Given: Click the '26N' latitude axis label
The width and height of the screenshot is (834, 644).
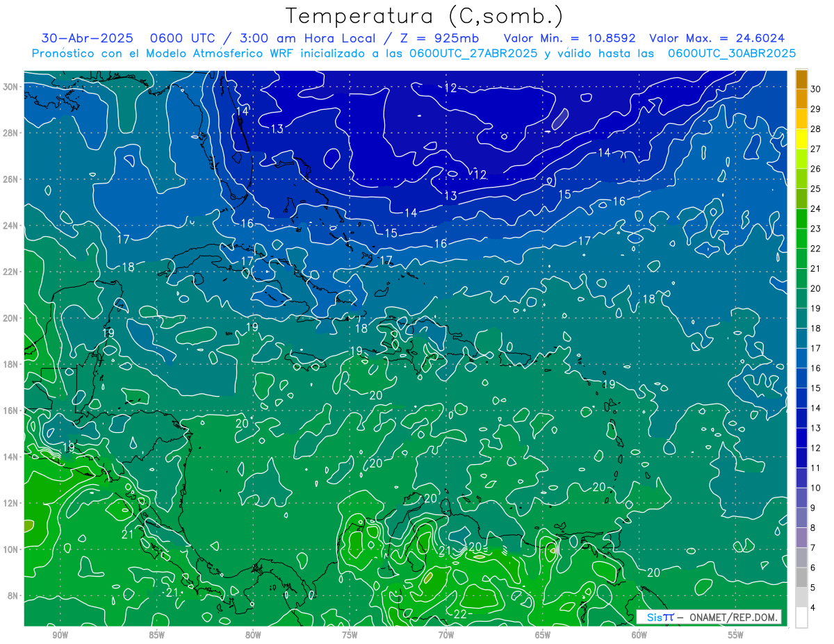Looking at the screenshot, I should [10, 179].
